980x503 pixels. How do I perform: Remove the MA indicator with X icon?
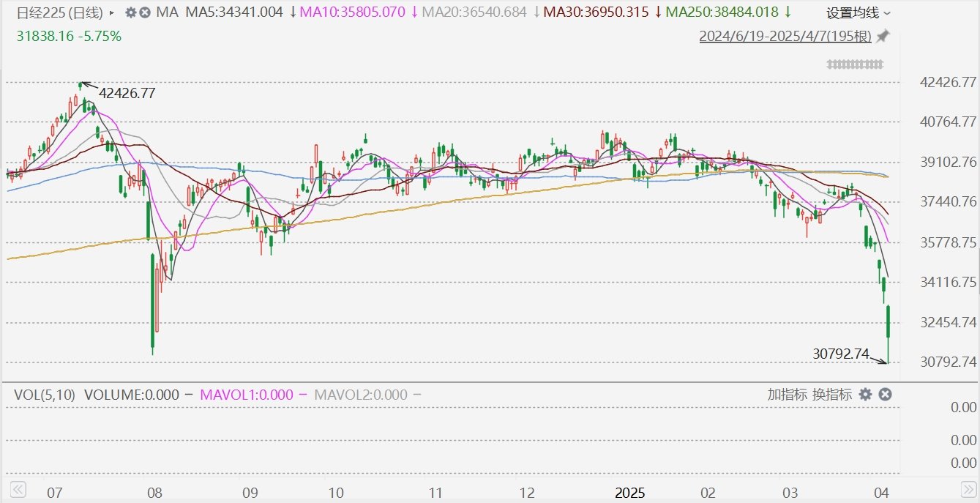145,12
